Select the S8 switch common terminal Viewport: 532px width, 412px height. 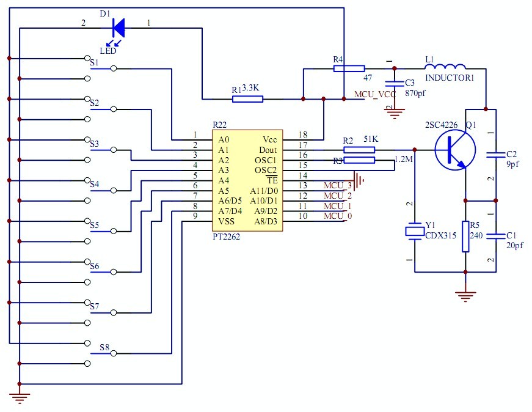point(114,353)
